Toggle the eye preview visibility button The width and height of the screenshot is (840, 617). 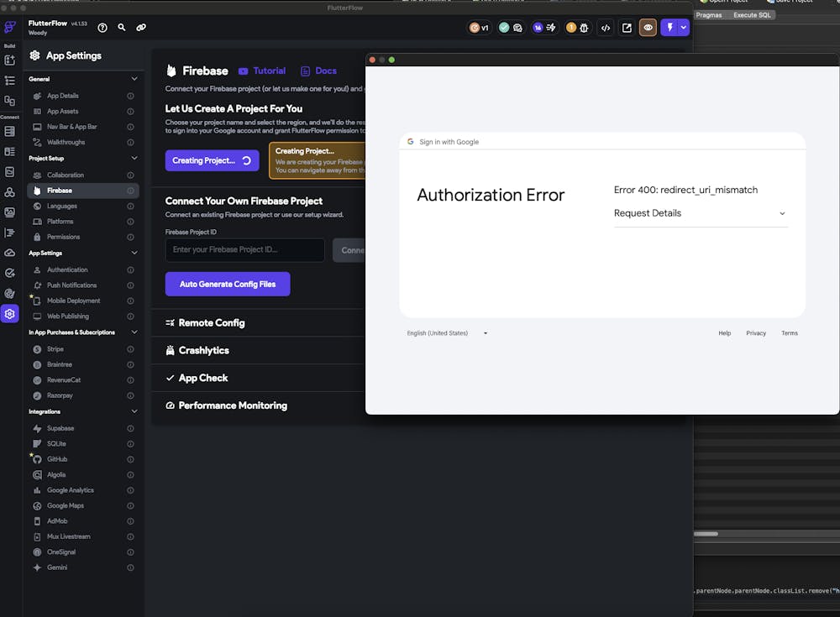coord(648,28)
